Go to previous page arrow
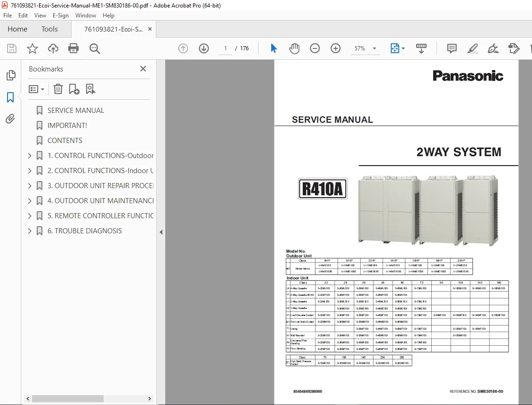 tap(183, 48)
